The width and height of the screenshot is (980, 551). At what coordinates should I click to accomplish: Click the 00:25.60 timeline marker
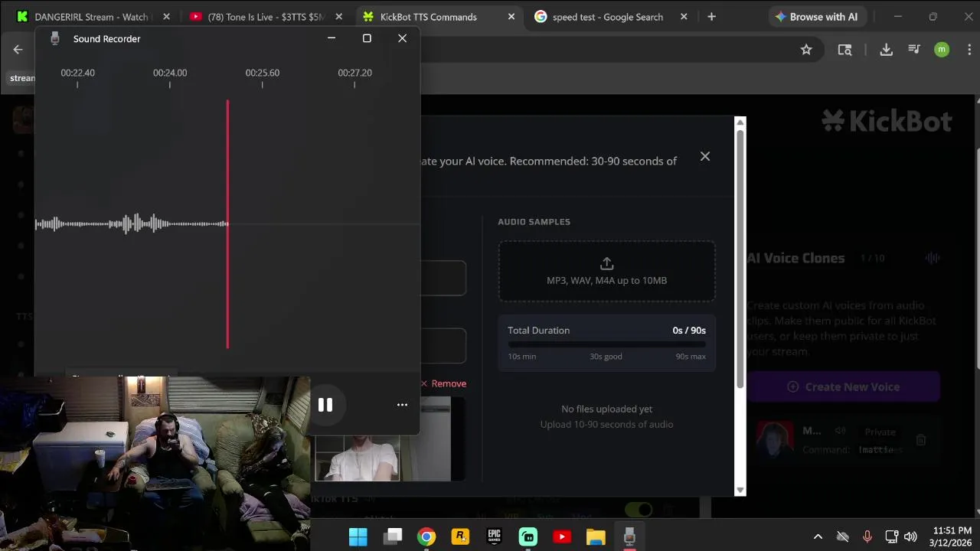(262, 73)
